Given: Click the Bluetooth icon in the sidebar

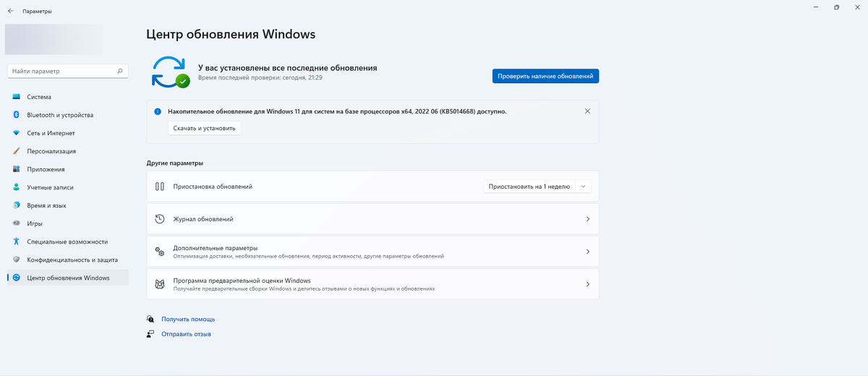Looking at the screenshot, I should click(x=16, y=115).
